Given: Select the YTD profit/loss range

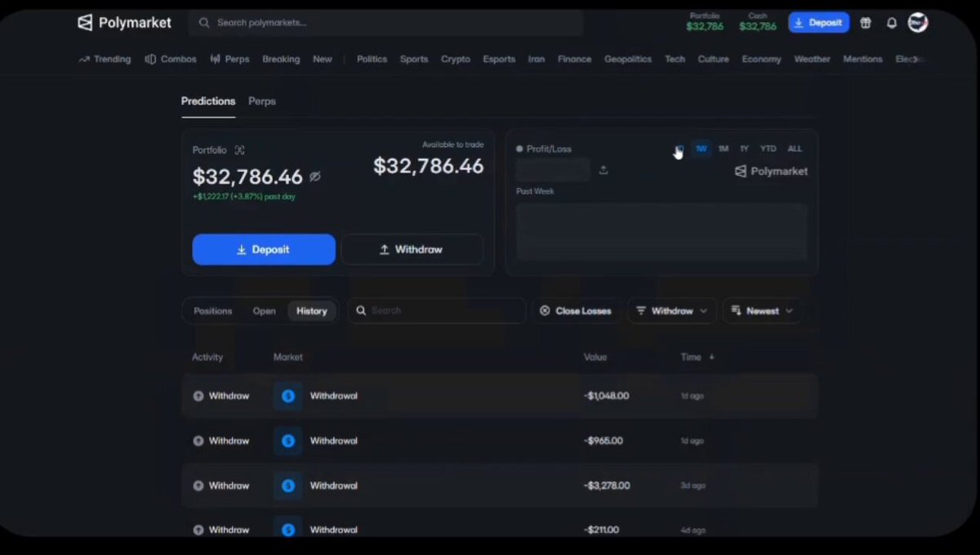Looking at the screenshot, I should click(x=768, y=149).
